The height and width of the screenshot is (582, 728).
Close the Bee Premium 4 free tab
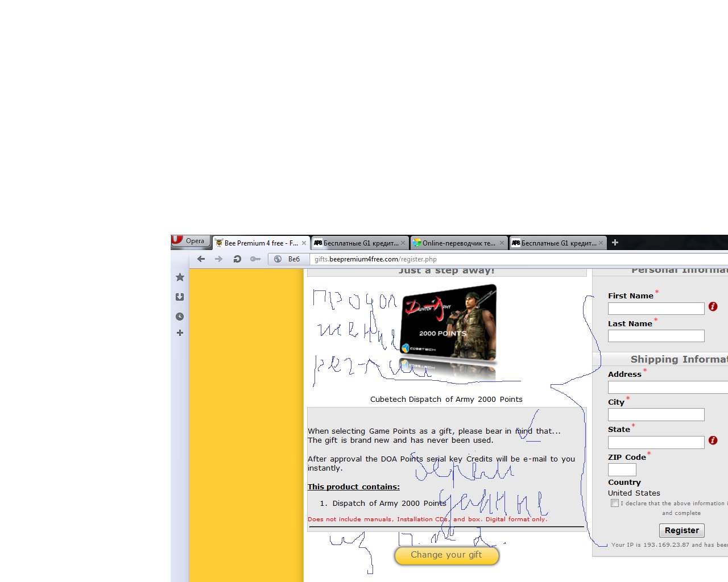coord(304,243)
